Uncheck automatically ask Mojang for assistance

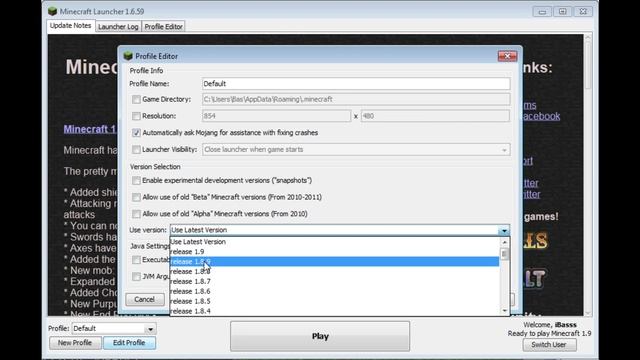click(x=136, y=133)
